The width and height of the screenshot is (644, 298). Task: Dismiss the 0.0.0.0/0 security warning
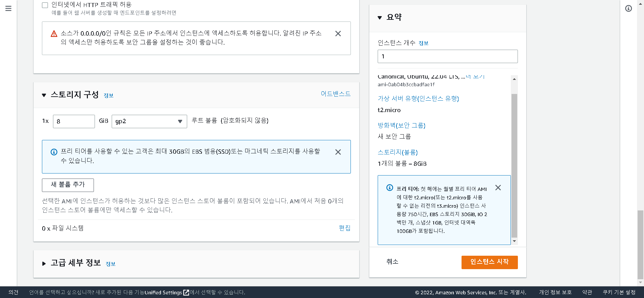coord(338,34)
